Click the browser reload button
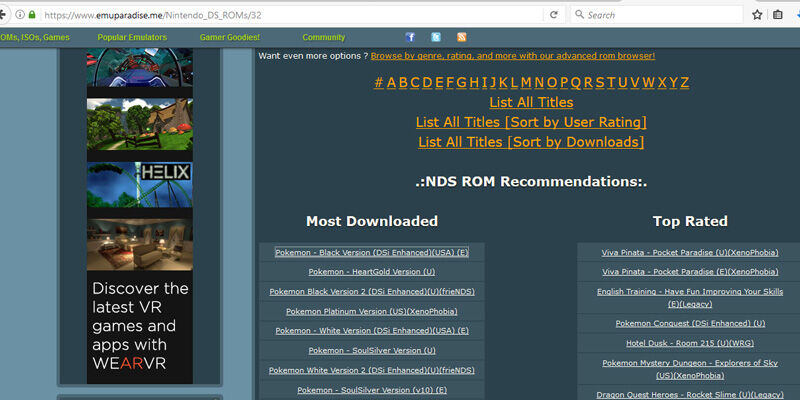The image size is (800, 400). click(554, 15)
